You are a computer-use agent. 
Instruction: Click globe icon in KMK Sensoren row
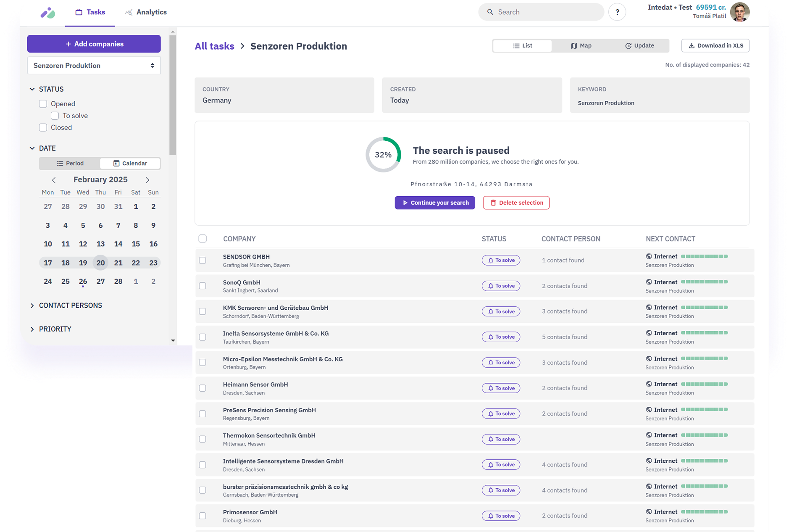[x=649, y=308]
